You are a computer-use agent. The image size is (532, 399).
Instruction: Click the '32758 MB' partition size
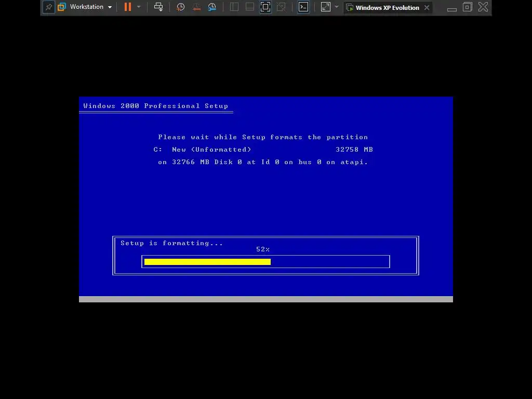pyautogui.click(x=354, y=150)
